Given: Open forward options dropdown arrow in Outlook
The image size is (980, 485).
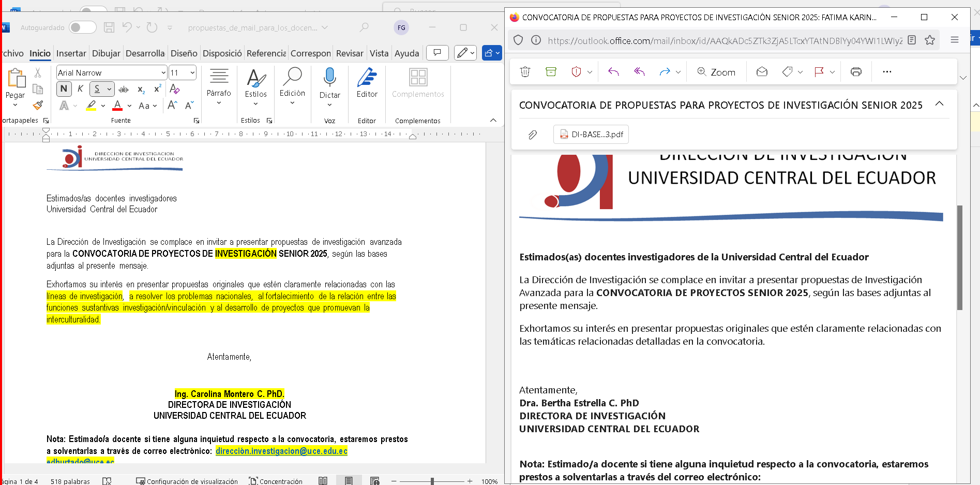Looking at the screenshot, I should (x=678, y=72).
